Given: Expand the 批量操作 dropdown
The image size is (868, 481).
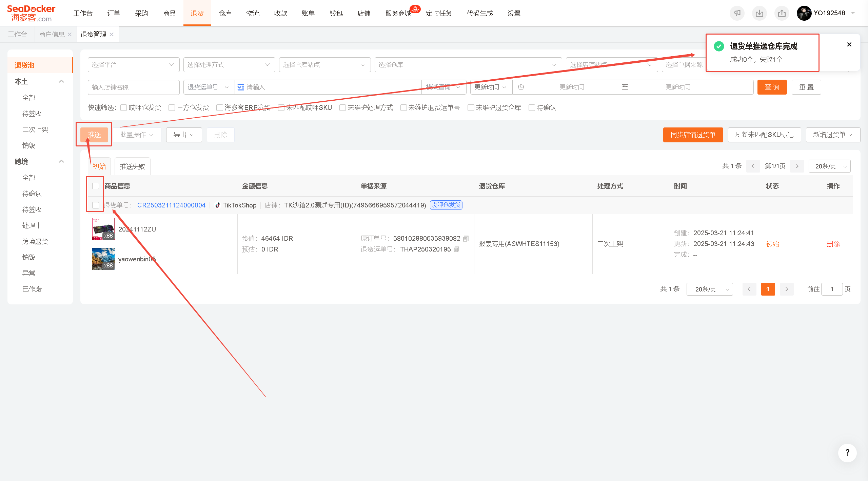Looking at the screenshot, I should [137, 135].
